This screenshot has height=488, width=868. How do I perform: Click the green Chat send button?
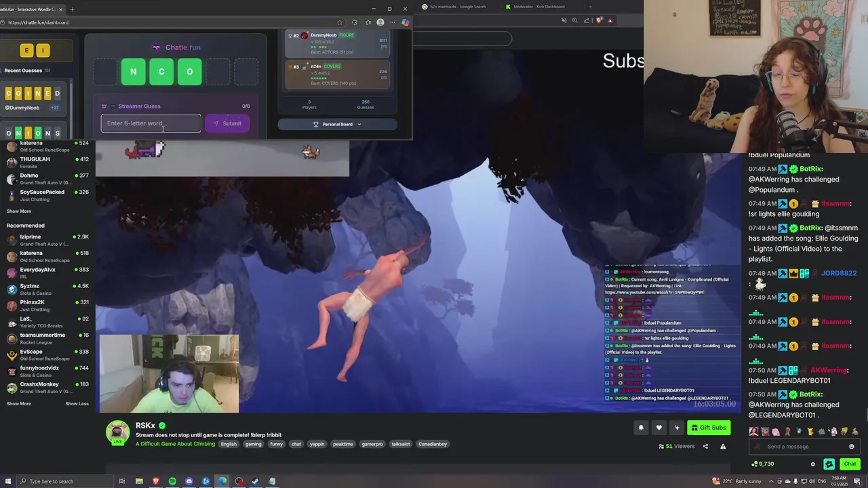(x=850, y=464)
